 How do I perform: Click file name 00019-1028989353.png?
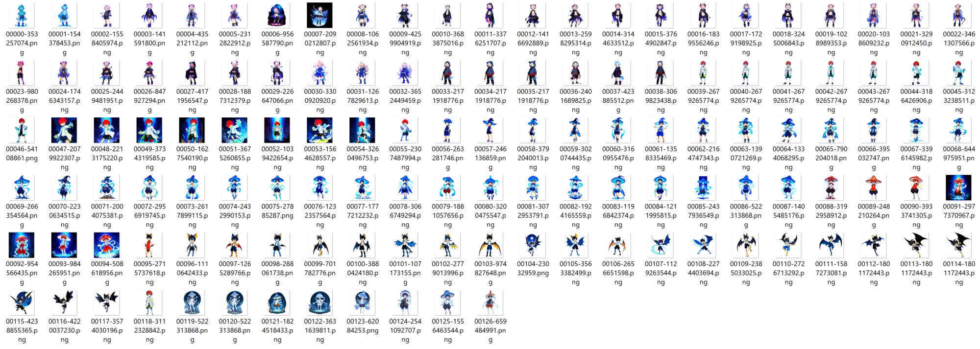point(831,43)
